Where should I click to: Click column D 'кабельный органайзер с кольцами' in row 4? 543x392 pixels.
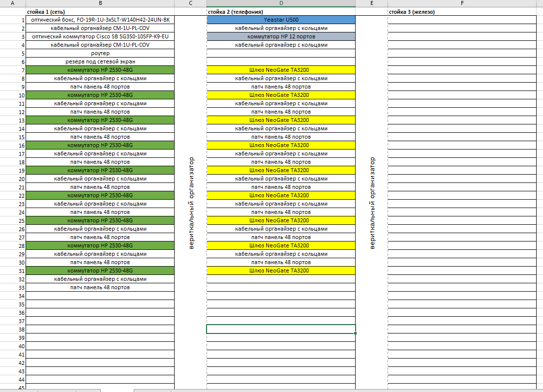click(x=281, y=45)
